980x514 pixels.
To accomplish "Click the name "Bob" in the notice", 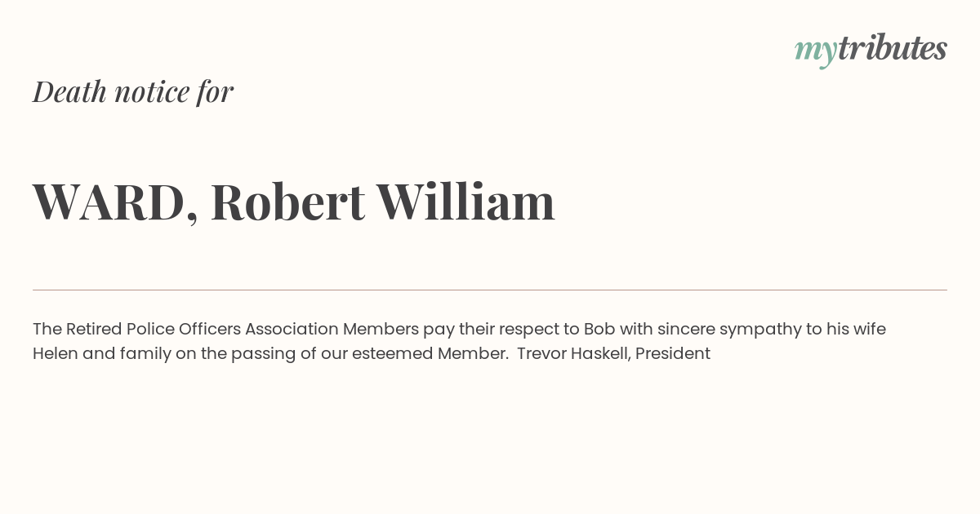I will click(599, 330).
